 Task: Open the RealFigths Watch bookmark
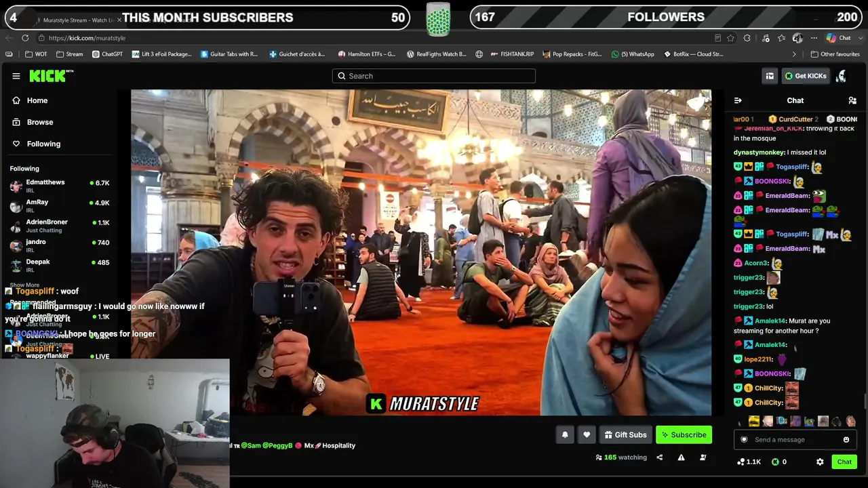point(436,54)
